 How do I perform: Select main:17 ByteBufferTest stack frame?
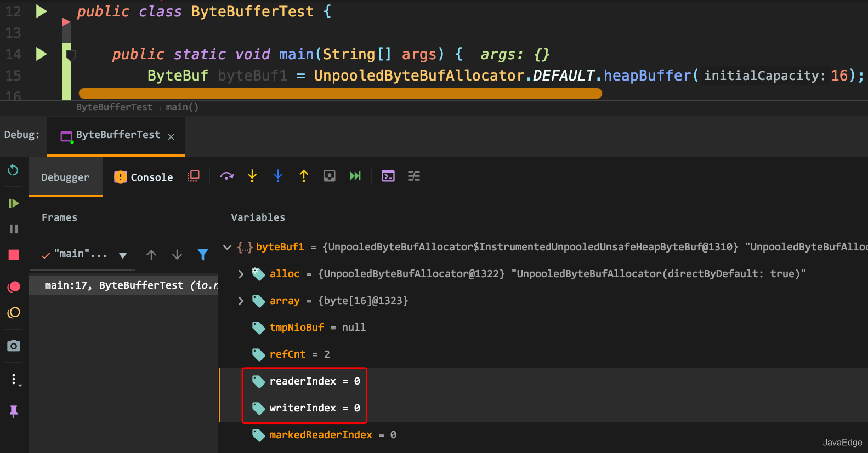click(x=124, y=285)
